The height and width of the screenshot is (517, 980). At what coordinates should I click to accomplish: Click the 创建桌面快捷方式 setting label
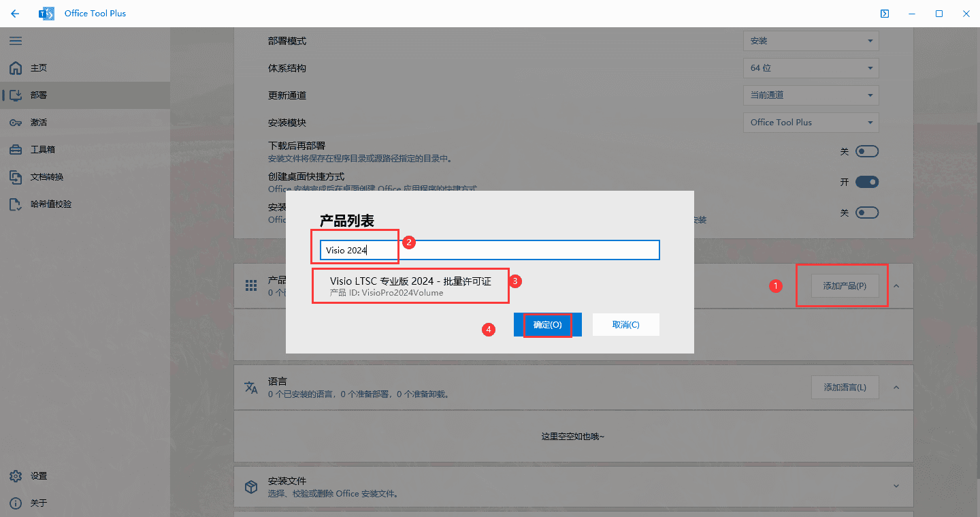pos(306,176)
